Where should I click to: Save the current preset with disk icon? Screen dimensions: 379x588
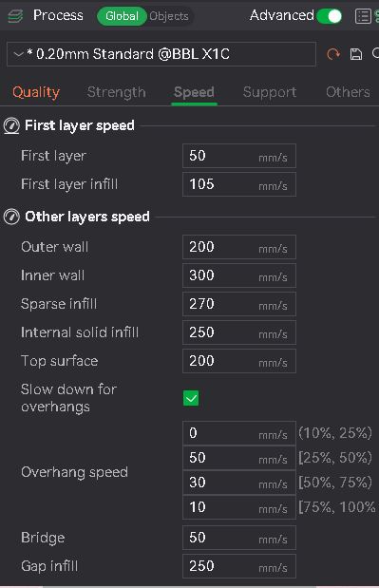pos(356,54)
